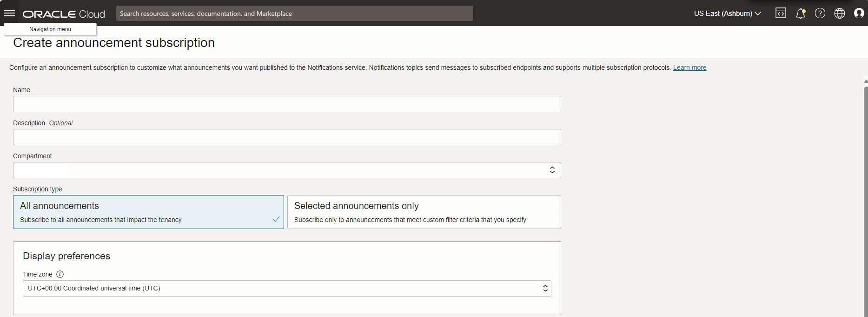This screenshot has height=317, width=868.
Task: Select the All announcements subscription type
Action: pos(148,212)
